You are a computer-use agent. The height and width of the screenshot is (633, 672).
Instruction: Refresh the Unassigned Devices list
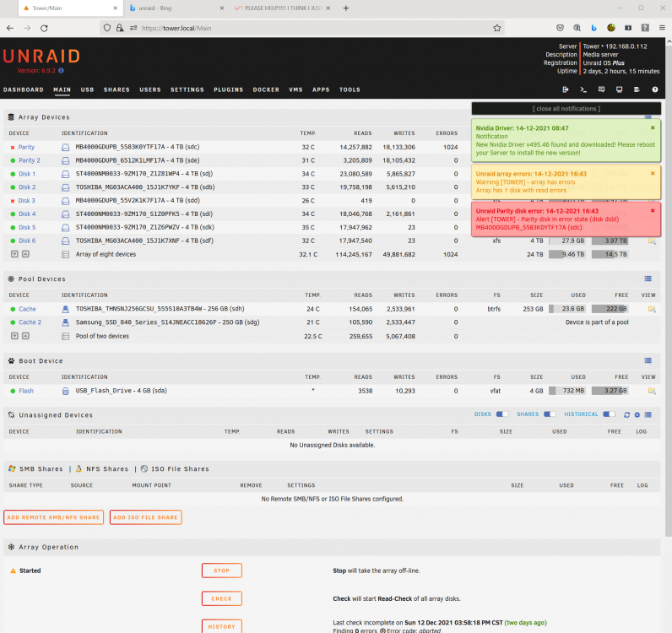(626, 415)
